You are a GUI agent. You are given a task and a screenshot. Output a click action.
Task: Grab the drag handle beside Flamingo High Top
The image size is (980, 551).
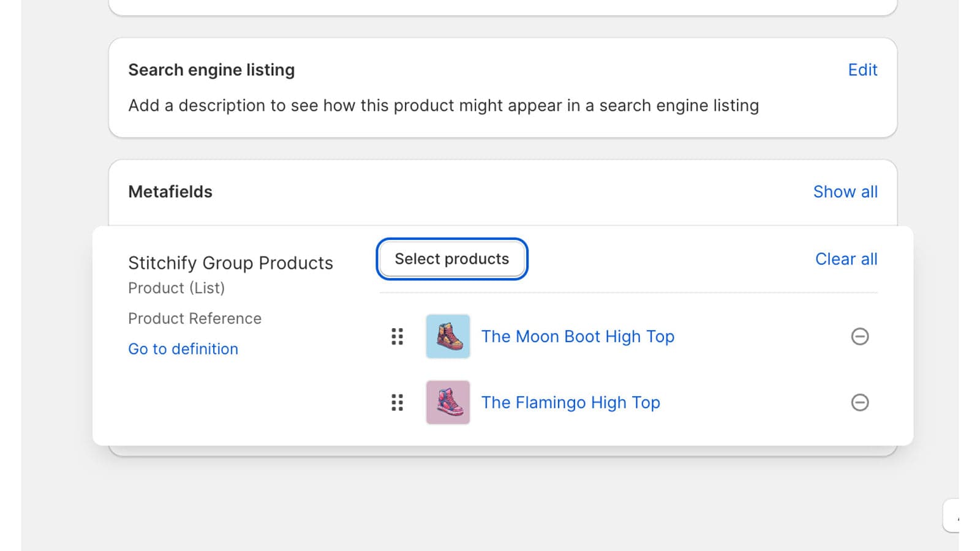397,403
